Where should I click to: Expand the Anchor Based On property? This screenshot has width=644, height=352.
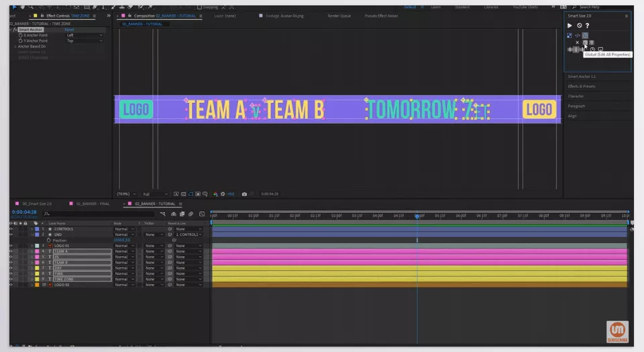pyautogui.click(x=15, y=46)
